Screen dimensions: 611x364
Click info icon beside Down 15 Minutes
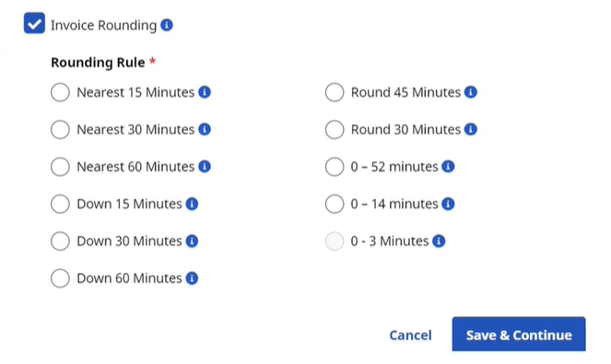[192, 204]
